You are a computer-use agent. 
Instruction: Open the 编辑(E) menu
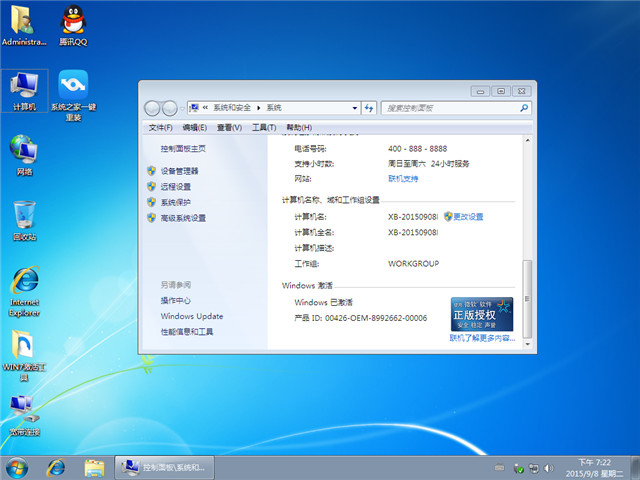[194, 128]
